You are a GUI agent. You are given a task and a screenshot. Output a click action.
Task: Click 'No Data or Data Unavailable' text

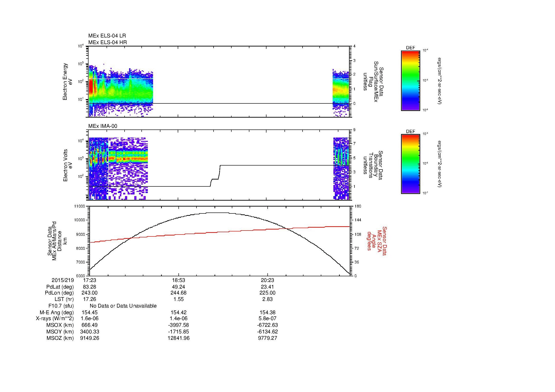click(123, 306)
